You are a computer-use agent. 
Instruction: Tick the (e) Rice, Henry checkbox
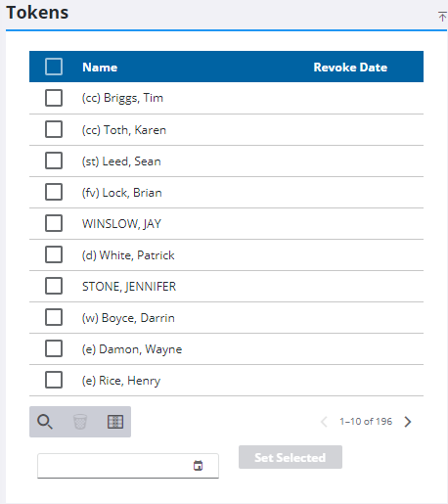click(54, 380)
